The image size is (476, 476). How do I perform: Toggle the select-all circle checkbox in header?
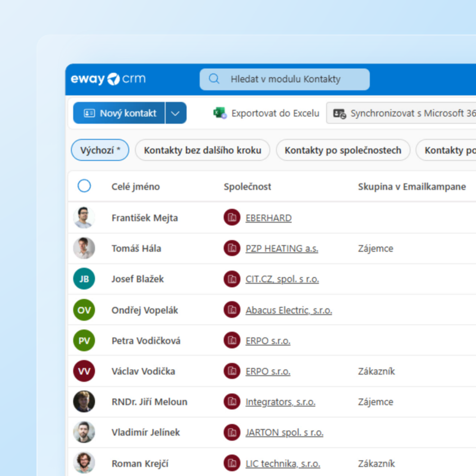point(84,186)
